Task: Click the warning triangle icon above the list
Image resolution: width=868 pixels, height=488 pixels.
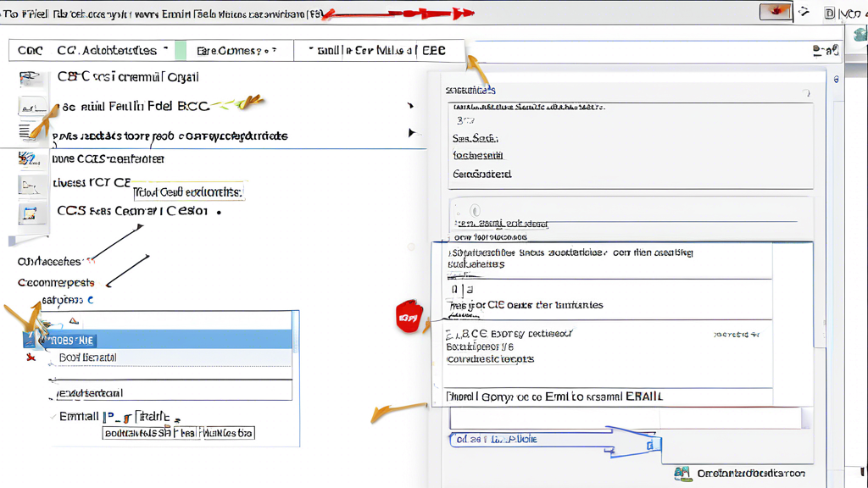Action: [x=74, y=320]
